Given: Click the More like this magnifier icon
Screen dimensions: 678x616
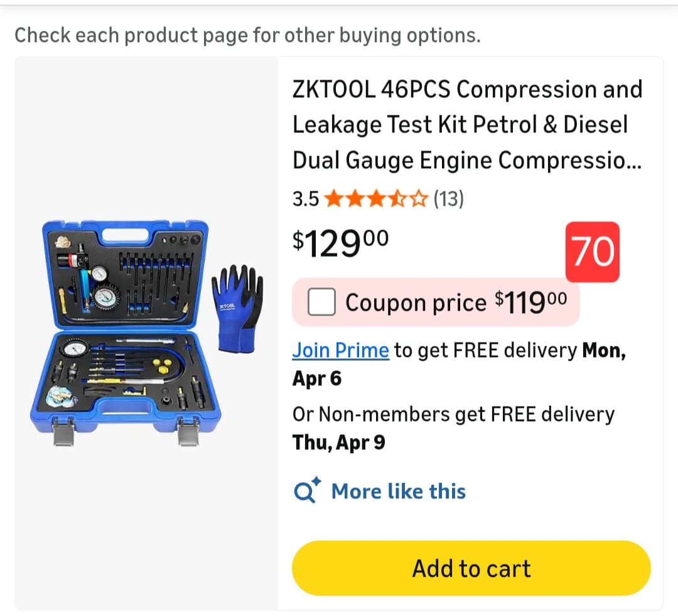Looking at the screenshot, I should point(307,491).
